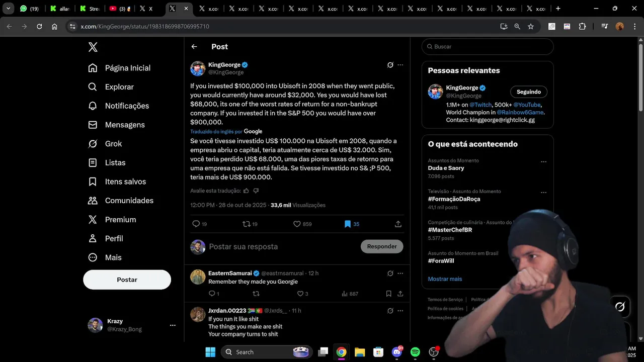Open Itens salvos bookmarks
The image size is (644, 362).
pyautogui.click(x=117, y=182)
